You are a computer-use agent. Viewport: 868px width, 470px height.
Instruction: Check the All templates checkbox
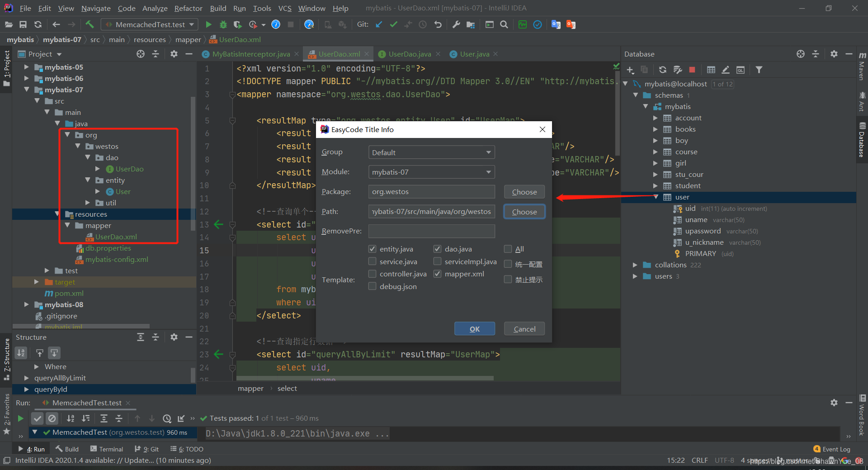point(508,249)
